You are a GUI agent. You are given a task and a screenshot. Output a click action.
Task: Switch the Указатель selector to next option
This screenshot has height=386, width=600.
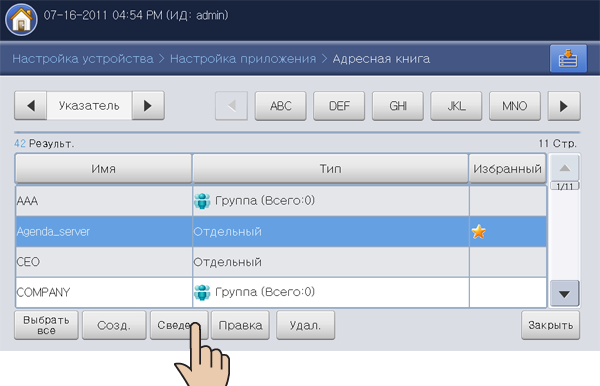point(148,106)
